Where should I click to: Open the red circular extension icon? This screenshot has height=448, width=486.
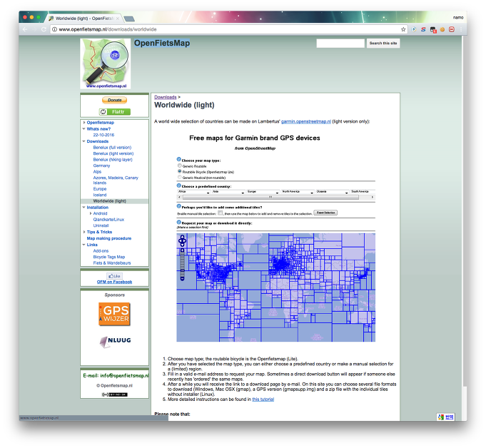[x=452, y=29]
